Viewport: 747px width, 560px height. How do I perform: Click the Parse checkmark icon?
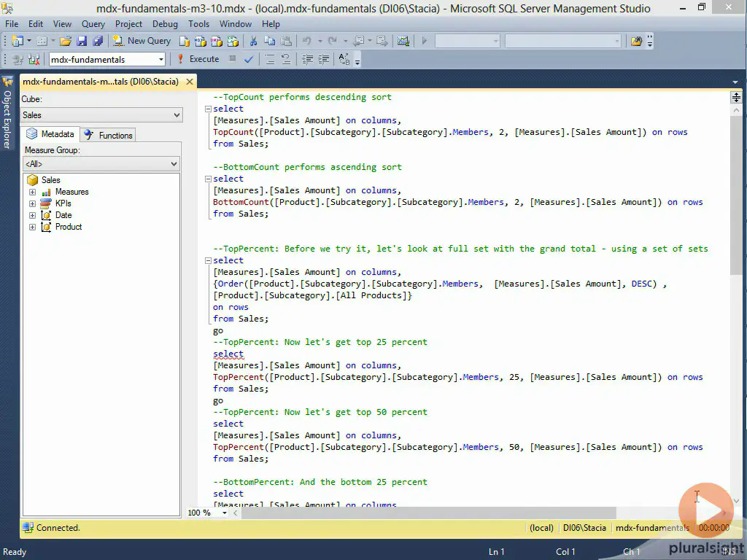(249, 59)
